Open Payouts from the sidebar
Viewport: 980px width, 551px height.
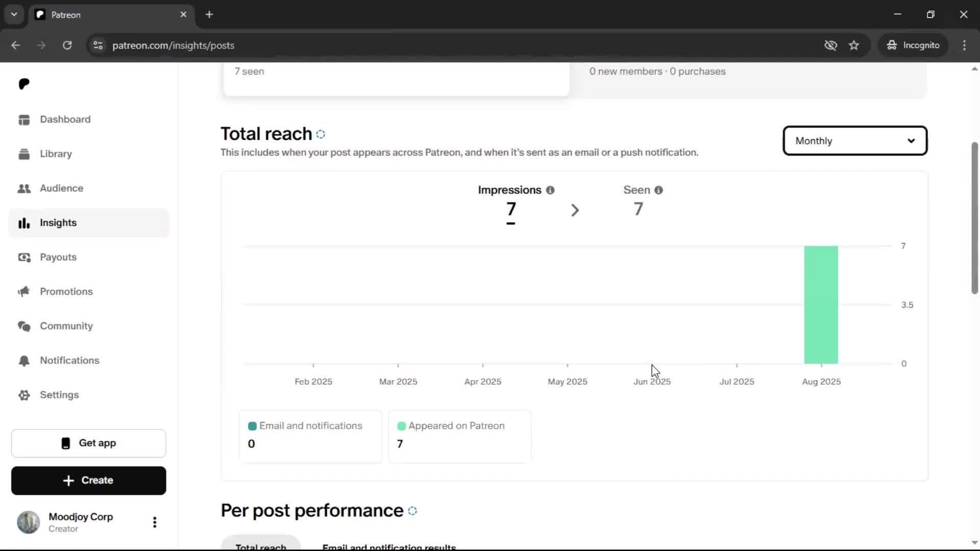pyautogui.click(x=58, y=257)
